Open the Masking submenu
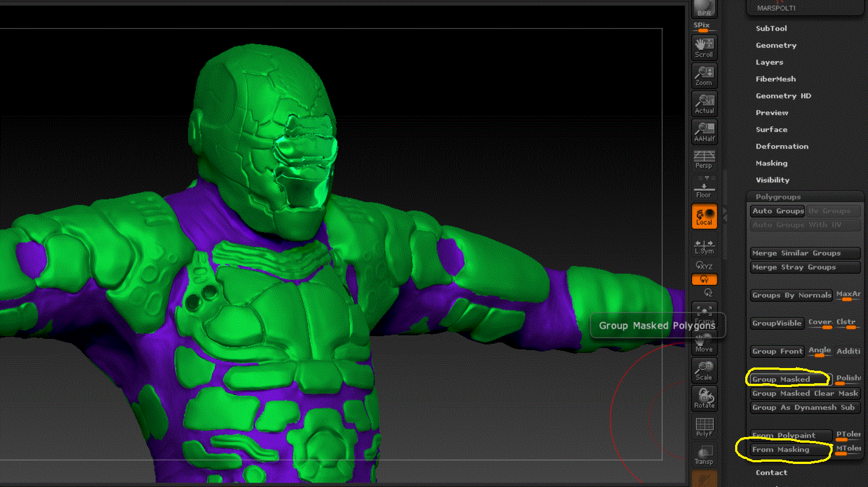Image resolution: width=868 pixels, height=487 pixels. pyautogui.click(x=771, y=163)
